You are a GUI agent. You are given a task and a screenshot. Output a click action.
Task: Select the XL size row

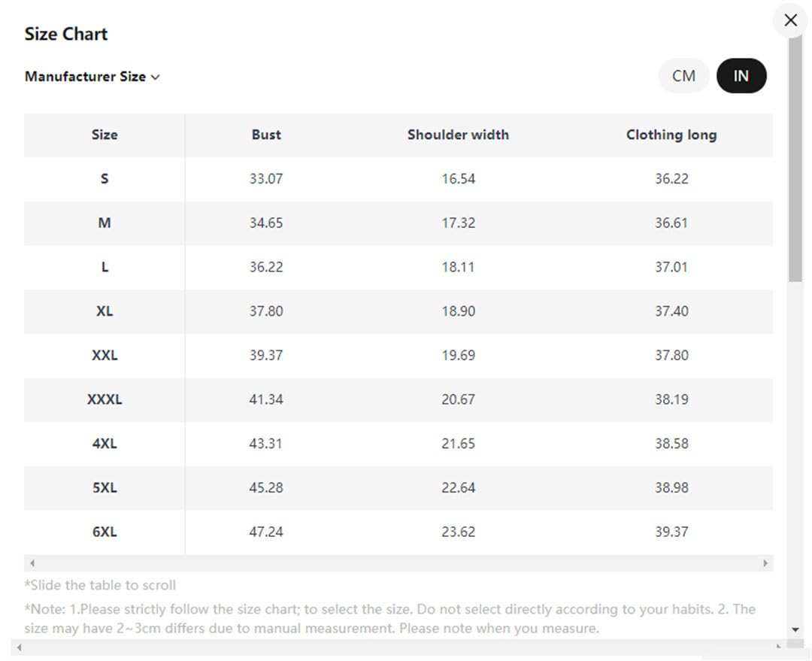click(x=398, y=311)
